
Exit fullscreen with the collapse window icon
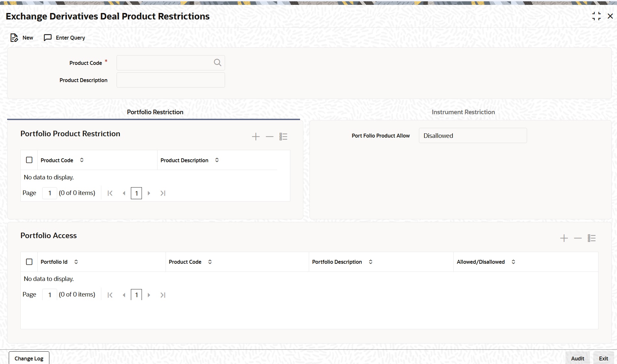(x=597, y=16)
